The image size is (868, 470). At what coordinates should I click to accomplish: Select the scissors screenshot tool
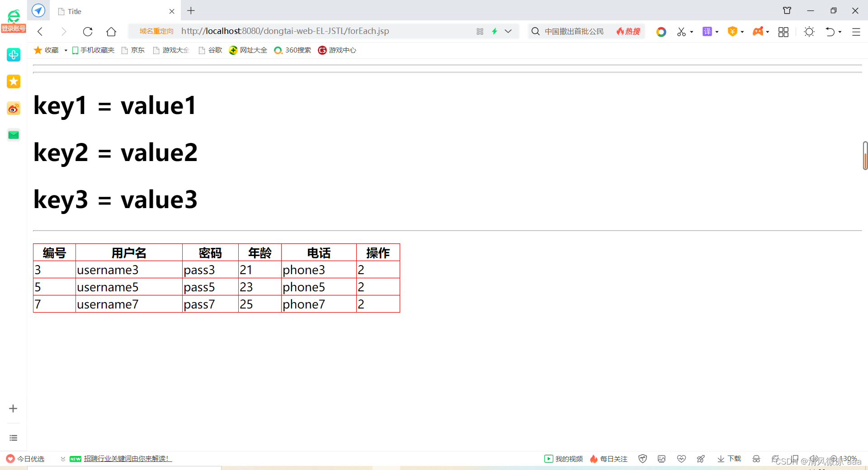click(681, 32)
